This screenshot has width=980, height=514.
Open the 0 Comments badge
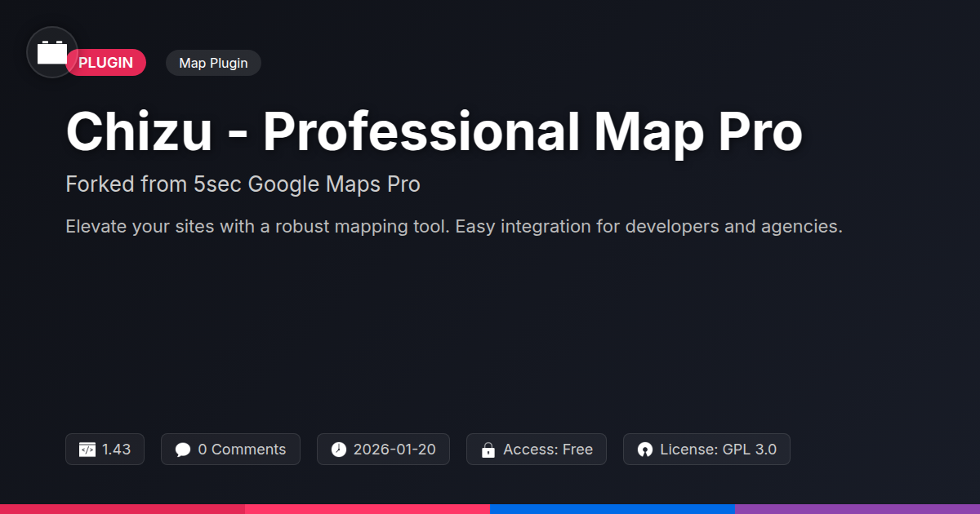coord(230,450)
